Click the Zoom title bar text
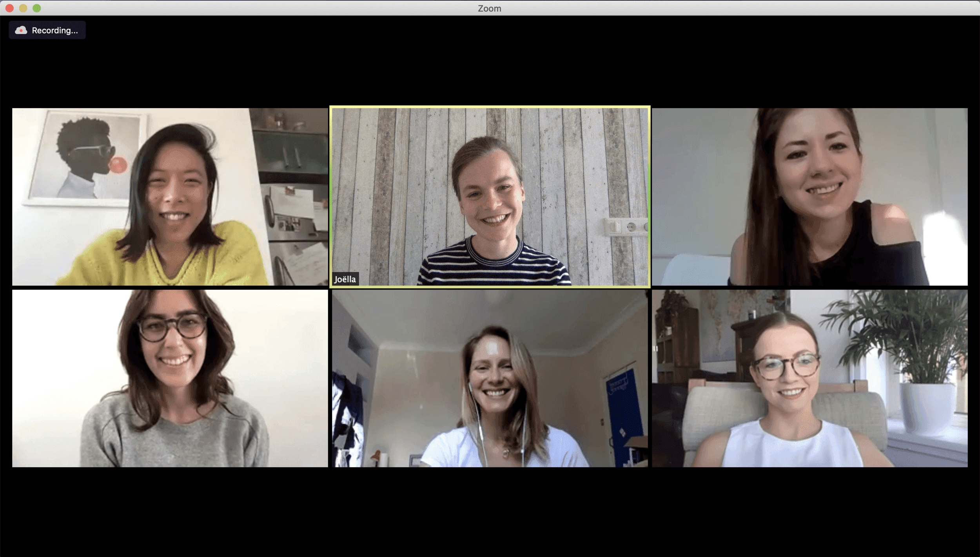 (x=489, y=8)
